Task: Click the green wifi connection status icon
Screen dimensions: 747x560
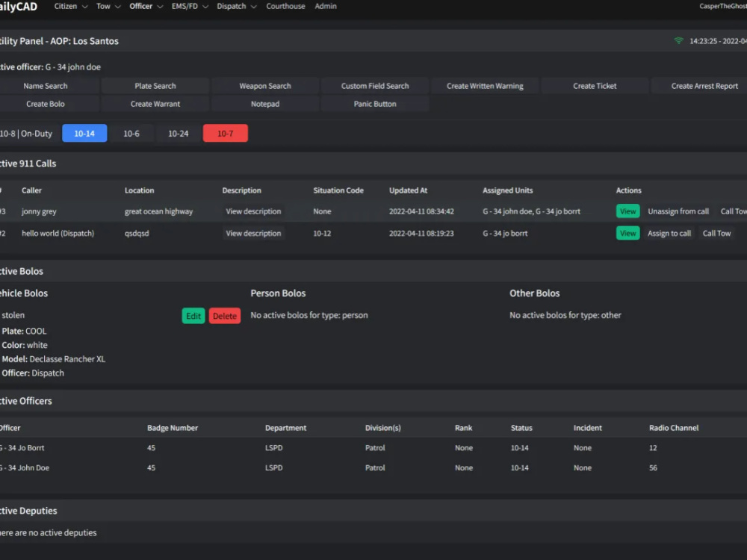Action: pyautogui.click(x=679, y=40)
